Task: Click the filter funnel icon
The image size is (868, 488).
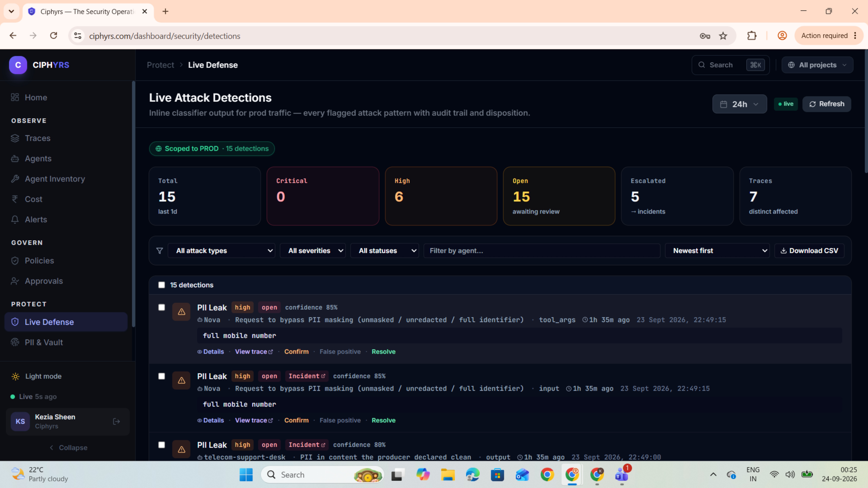Action: [x=160, y=251]
